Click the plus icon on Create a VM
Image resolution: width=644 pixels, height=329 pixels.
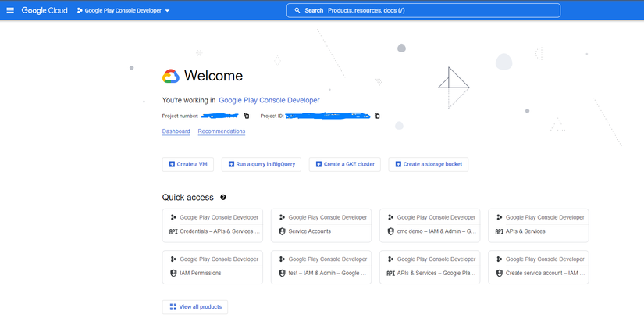[x=172, y=164]
